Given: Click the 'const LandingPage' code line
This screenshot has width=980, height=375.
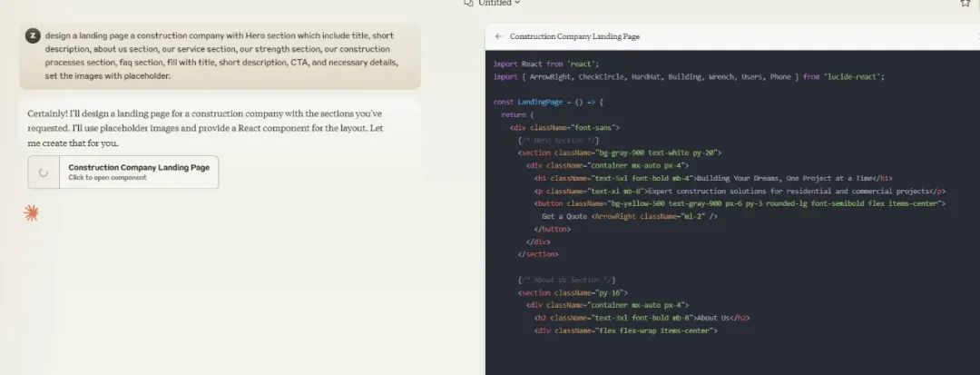Looking at the screenshot, I should (548, 102).
